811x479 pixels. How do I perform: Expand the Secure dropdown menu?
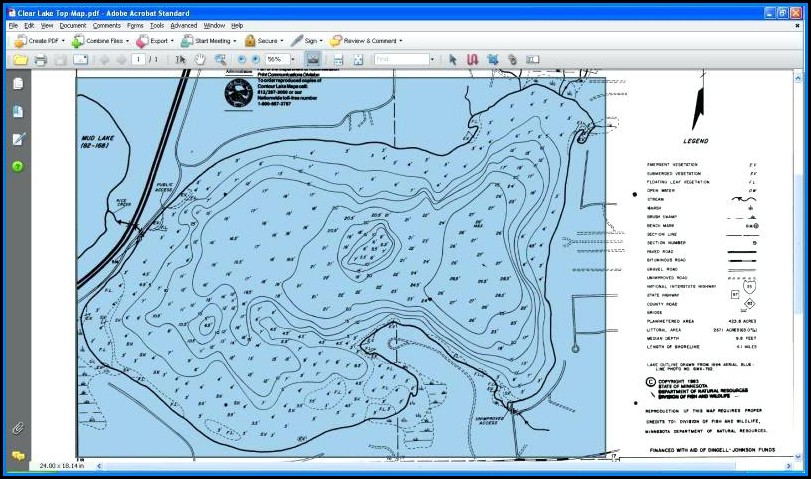[x=283, y=41]
